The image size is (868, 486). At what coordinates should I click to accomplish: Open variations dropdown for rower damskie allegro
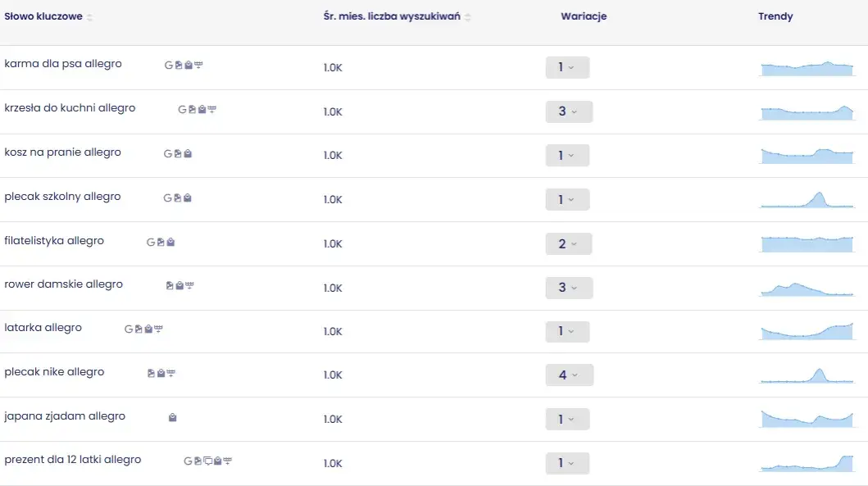point(569,288)
